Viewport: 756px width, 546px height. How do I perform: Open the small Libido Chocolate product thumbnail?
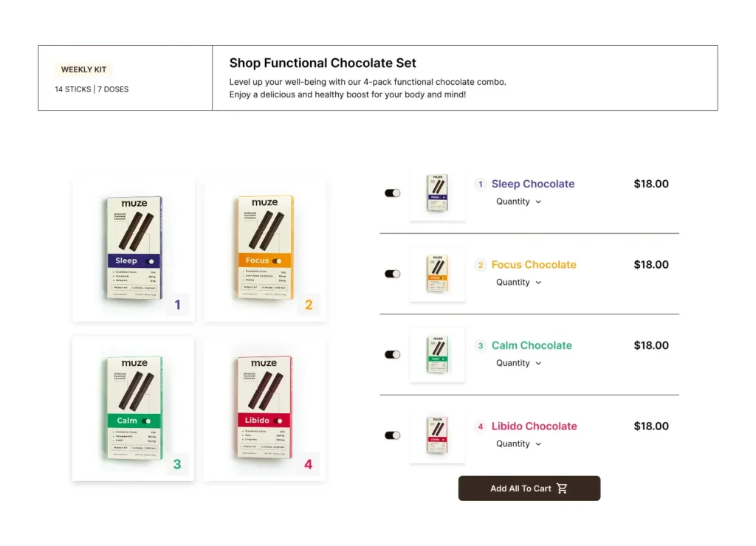[x=438, y=435]
